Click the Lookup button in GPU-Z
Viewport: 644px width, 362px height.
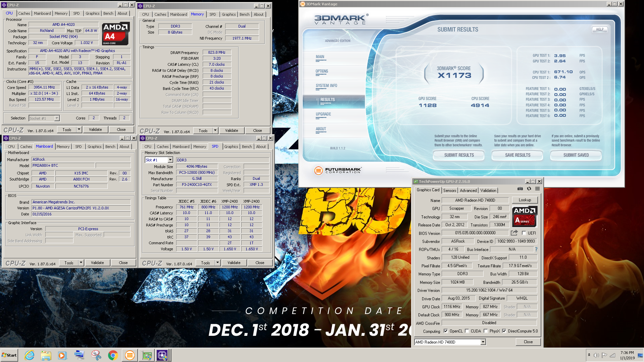(525, 200)
